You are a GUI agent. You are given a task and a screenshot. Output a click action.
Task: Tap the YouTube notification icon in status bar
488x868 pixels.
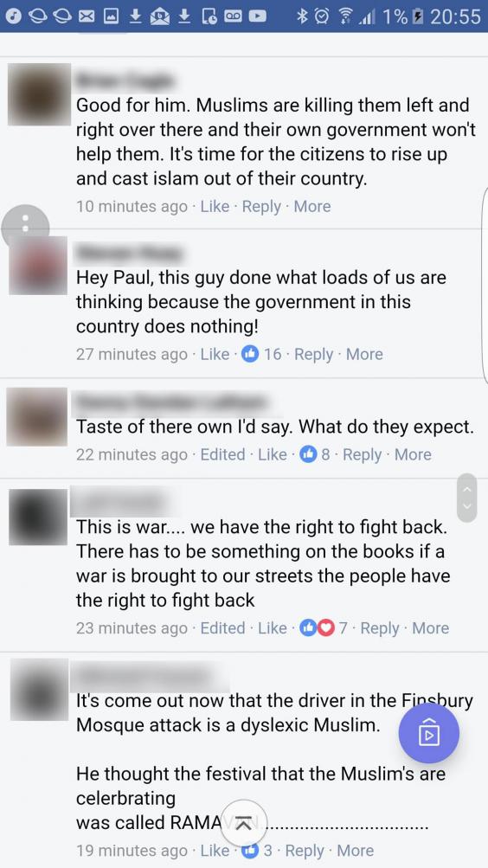(x=257, y=16)
